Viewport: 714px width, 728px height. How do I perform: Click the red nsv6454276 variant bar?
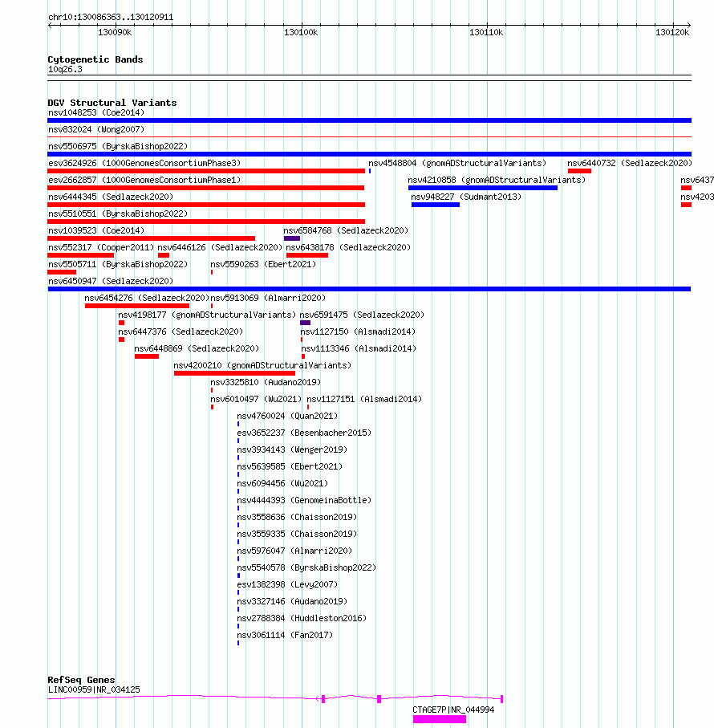tap(137, 306)
